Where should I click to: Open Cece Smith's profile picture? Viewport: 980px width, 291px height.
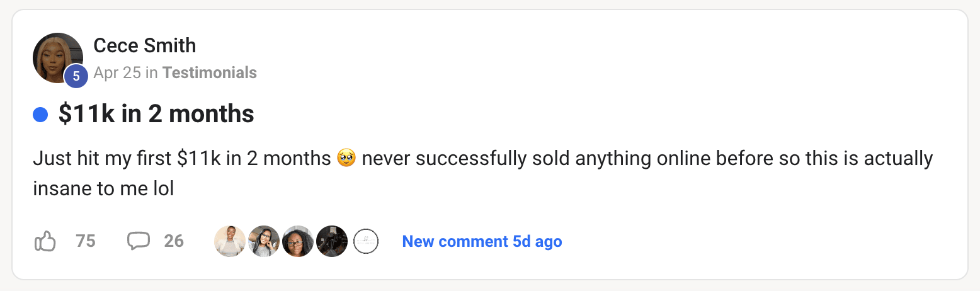point(58,58)
